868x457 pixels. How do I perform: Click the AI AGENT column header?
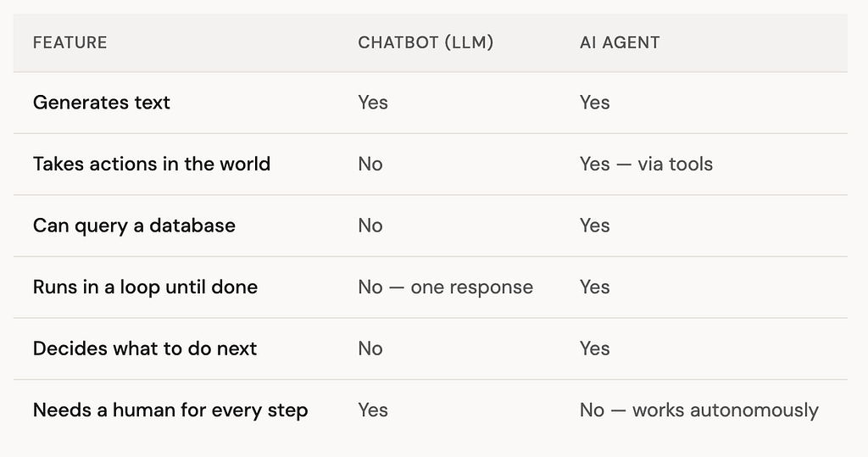pyautogui.click(x=619, y=42)
